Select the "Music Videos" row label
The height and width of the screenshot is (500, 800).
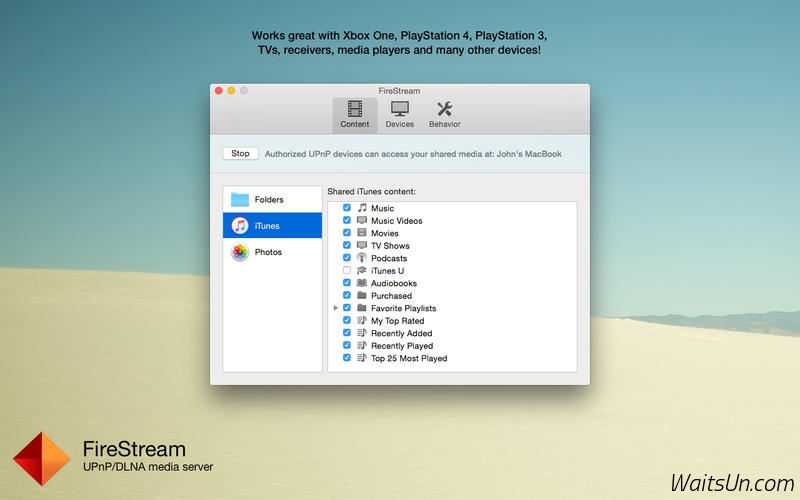(396, 221)
